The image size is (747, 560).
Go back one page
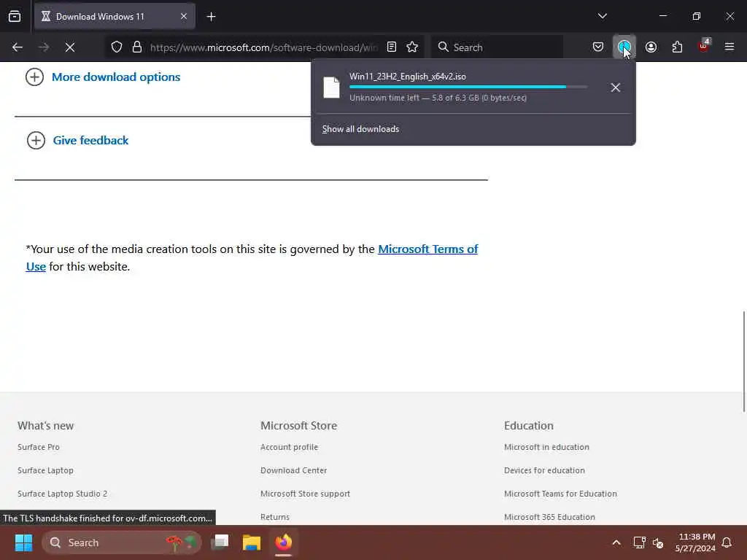click(18, 47)
